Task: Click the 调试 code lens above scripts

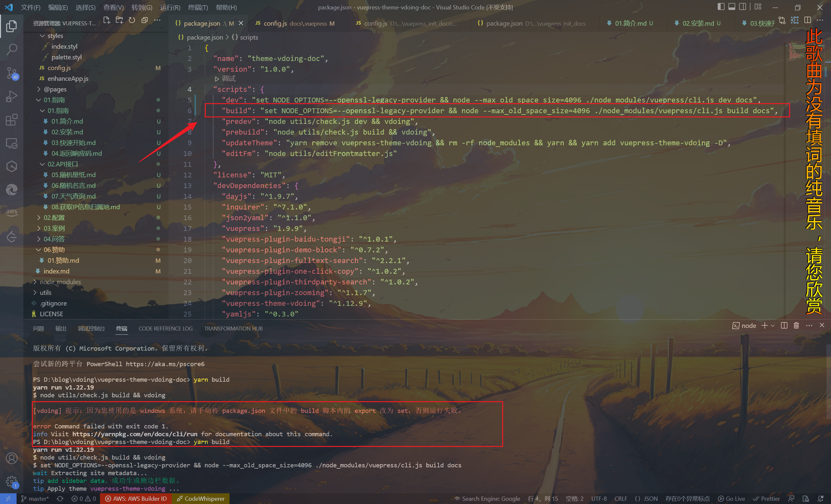Action: (x=226, y=78)
